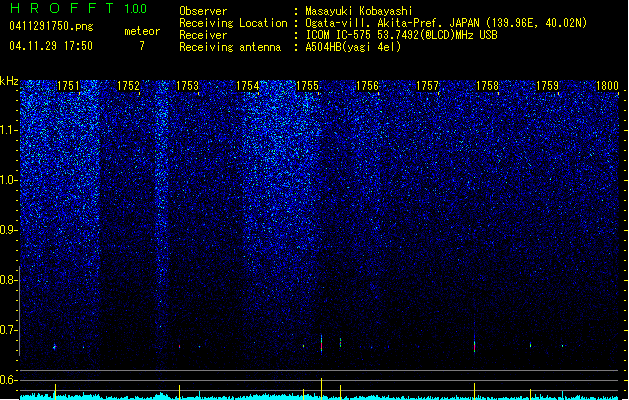Click the meteor count label
629x400 pixels.
142,31
